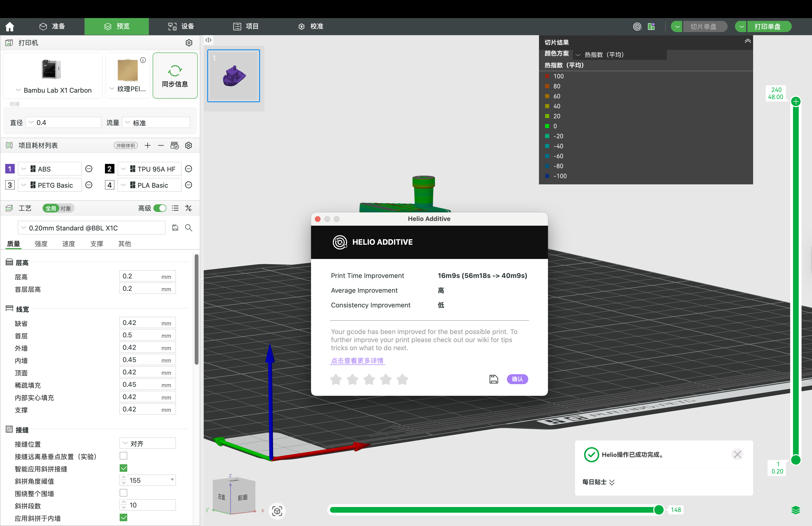Screen dimensions: 812x526
Task: Click the fit-view camera icon near the view cube
Action: click(x=277, y=511)
